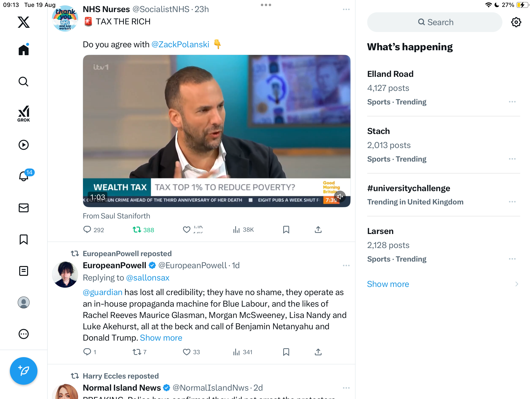Like the NHS Nurses post
This screenshot has height=399, width=532.
(x=187, y=230)
